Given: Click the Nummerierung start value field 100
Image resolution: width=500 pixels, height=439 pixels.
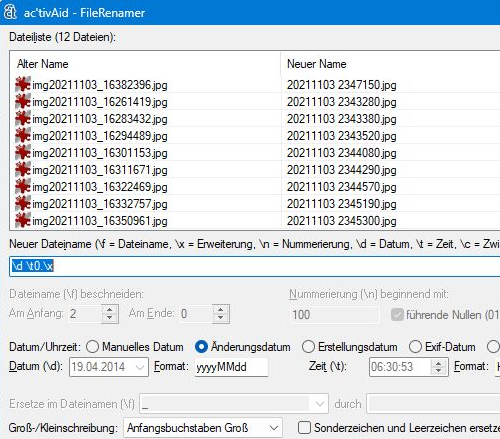Looking at the screenshot, I should tap(334, 314).
